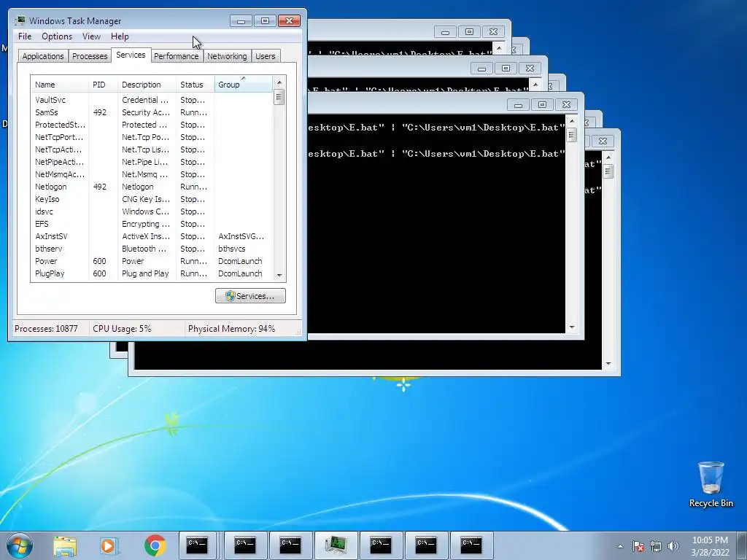Select the ProtectedSt... service row
747x560 pixels.
click(x=152, y=125)
